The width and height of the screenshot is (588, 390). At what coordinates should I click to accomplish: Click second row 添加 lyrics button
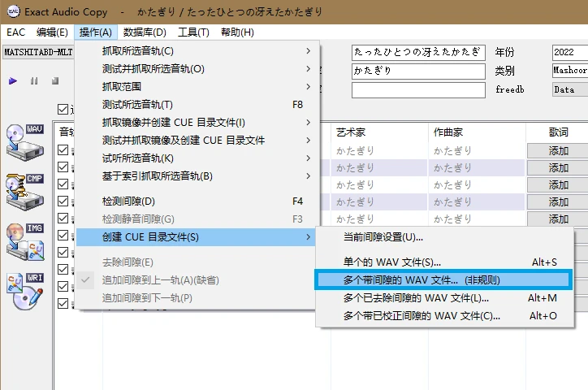point(558,168)
